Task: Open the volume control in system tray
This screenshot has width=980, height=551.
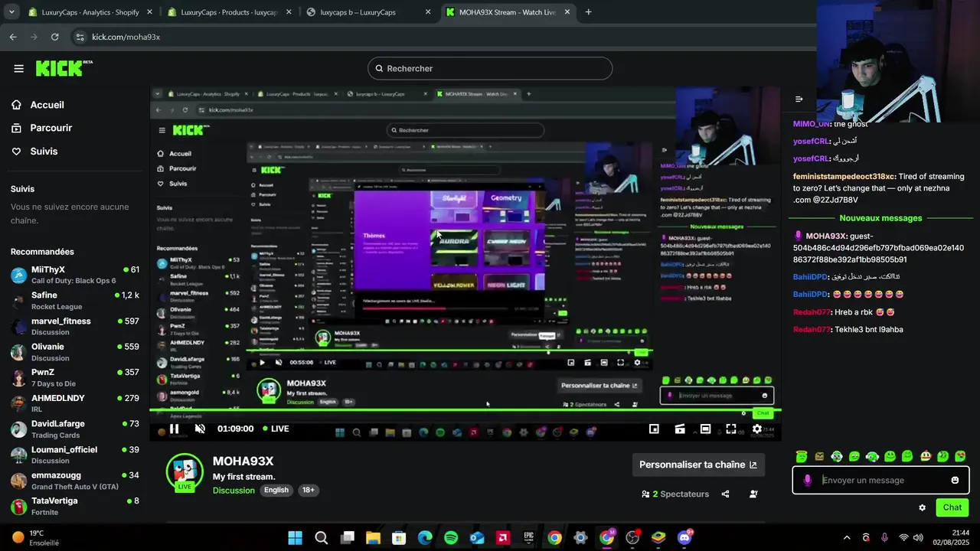Action: [918, 538]
